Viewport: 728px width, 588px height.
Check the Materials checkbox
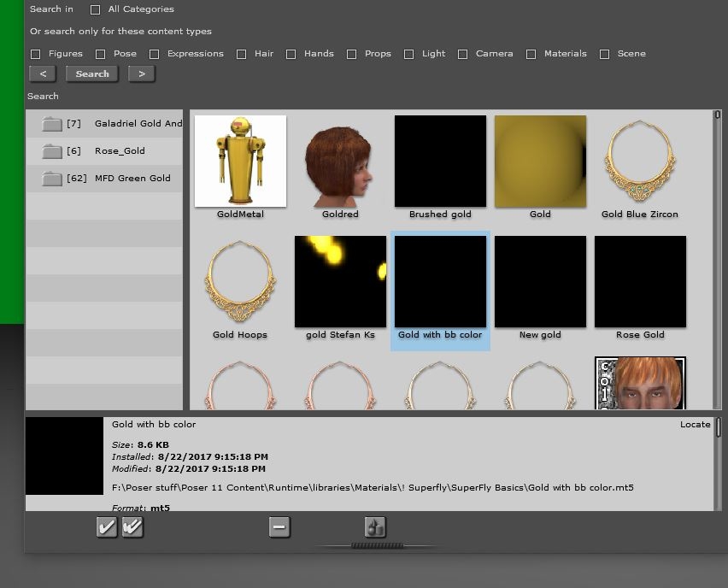pyautogui.click(x=531, y=54)
